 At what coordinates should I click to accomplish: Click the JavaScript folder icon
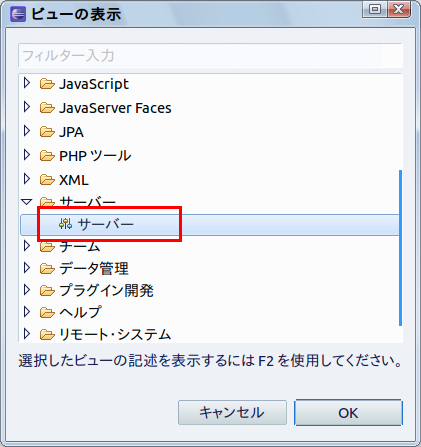pyautogui.click(x=47, y=84)
